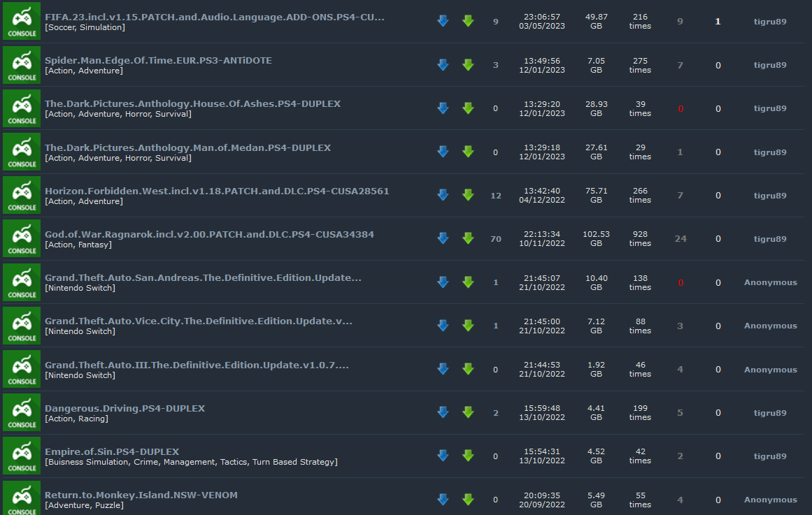Open the Spider.Man.Edge.Of.Time.EUR.PS3-ANTiDOTE link
Image resolution: width=812 pixels, height=515 pixels.
click(x=158, y=61)
